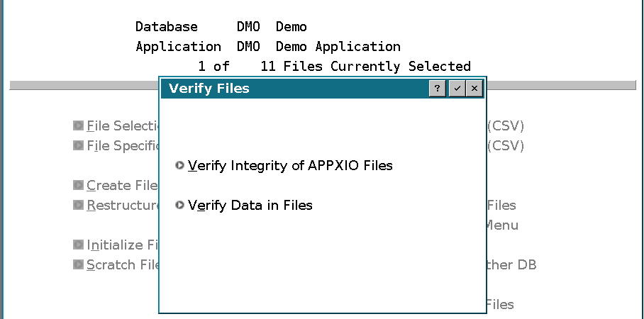The width and height of the screenshot is (644, 319).
Task: Click the arrow icon beside Verify Integrity of APPXIO Files
Action: tap(179, 165)
